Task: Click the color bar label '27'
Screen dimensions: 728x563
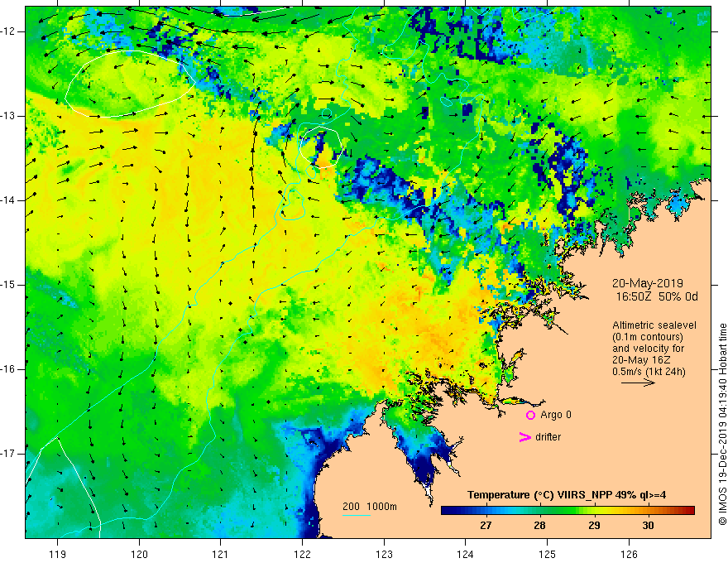Action: (486, 526)
